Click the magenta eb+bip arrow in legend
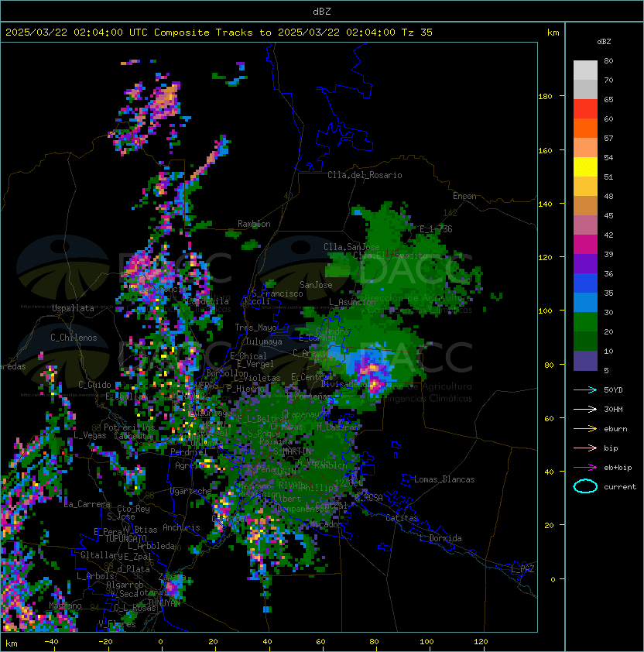This screenshot has width=644, height=652. pos(585,468)
